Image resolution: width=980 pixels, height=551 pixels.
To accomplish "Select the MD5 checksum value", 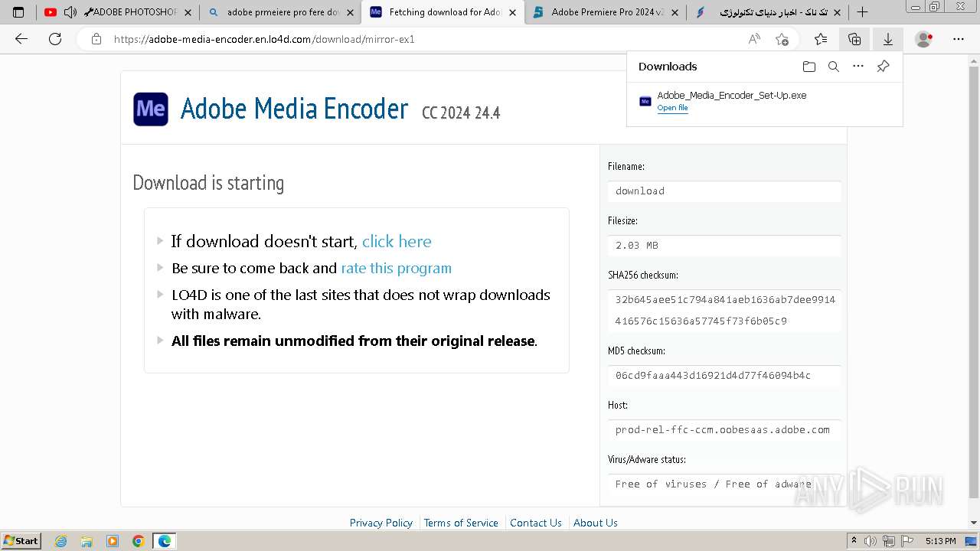I will pos(724,376).
